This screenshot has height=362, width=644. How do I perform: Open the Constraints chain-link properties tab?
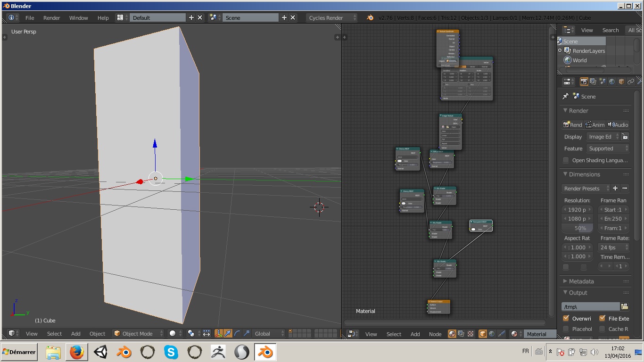[631, 82]
